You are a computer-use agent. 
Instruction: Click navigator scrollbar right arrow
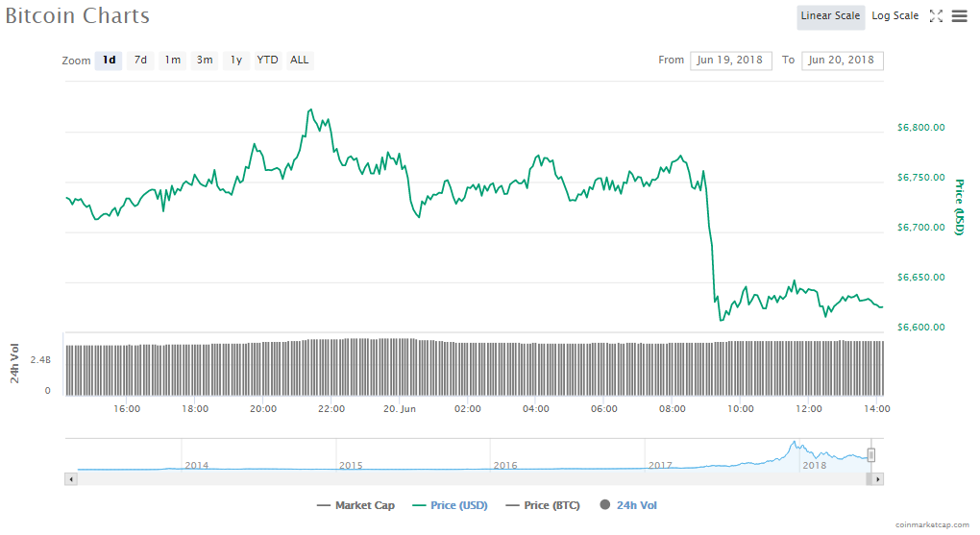point(878,478)
